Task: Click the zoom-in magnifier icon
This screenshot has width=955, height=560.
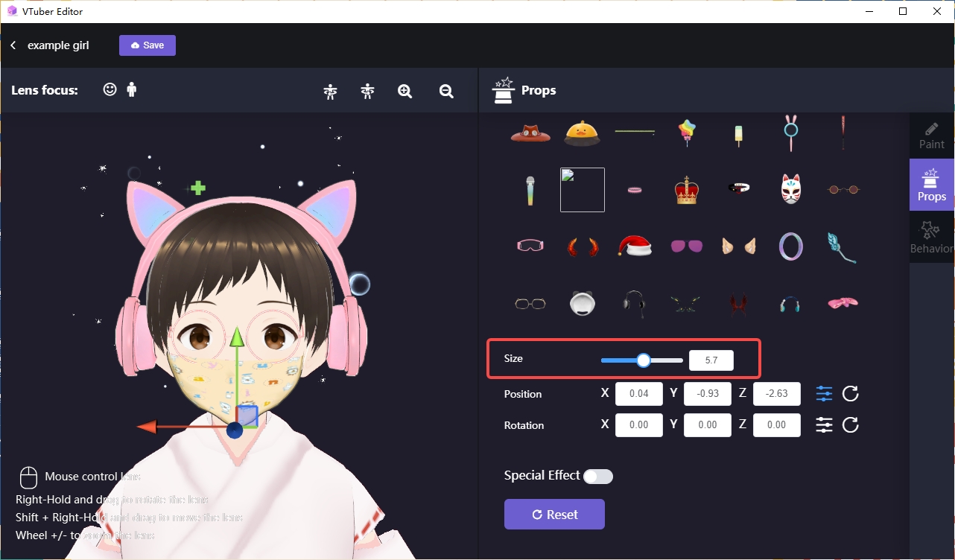Action: coord(404,90)
